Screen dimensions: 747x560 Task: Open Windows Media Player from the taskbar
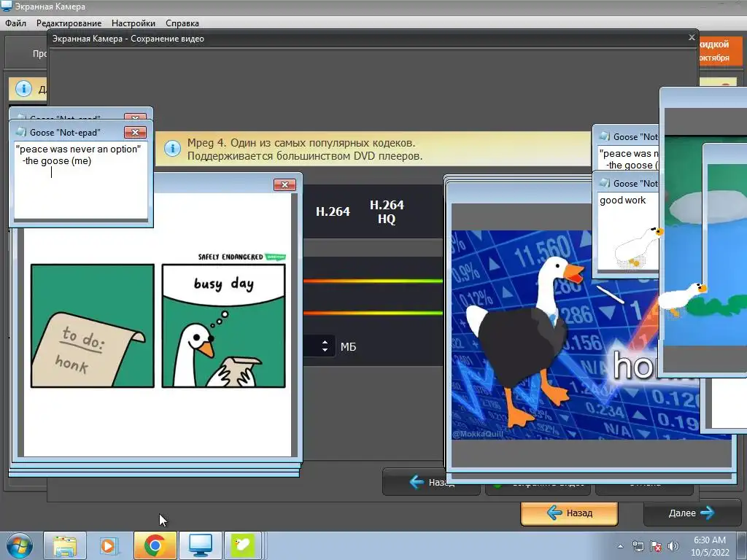click(x=109, y=545)
